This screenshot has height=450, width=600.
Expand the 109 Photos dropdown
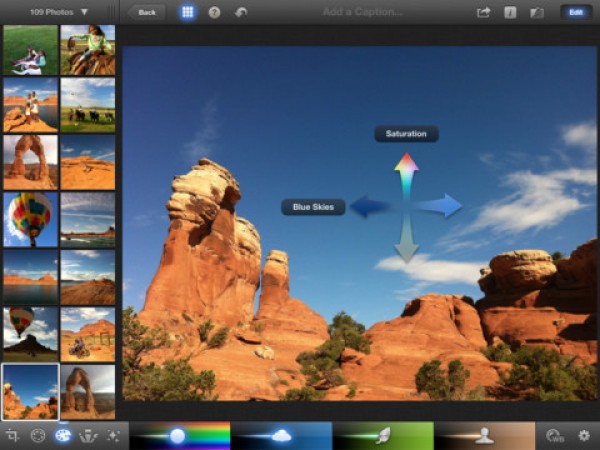pos(58,12)
